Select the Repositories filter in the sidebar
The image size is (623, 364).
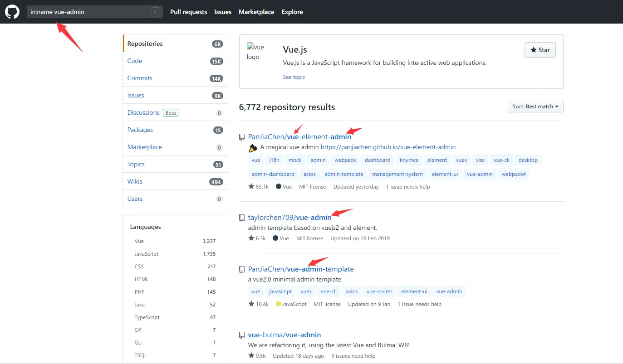175,44
